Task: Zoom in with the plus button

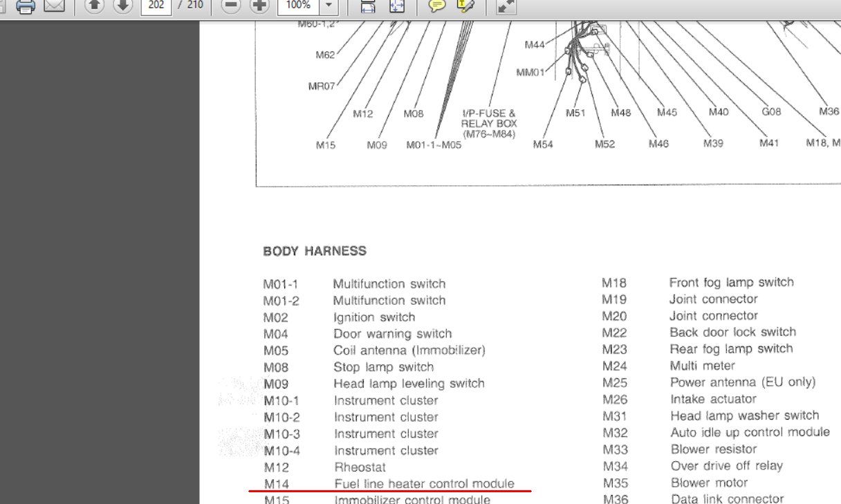Action: pos(259,6)
